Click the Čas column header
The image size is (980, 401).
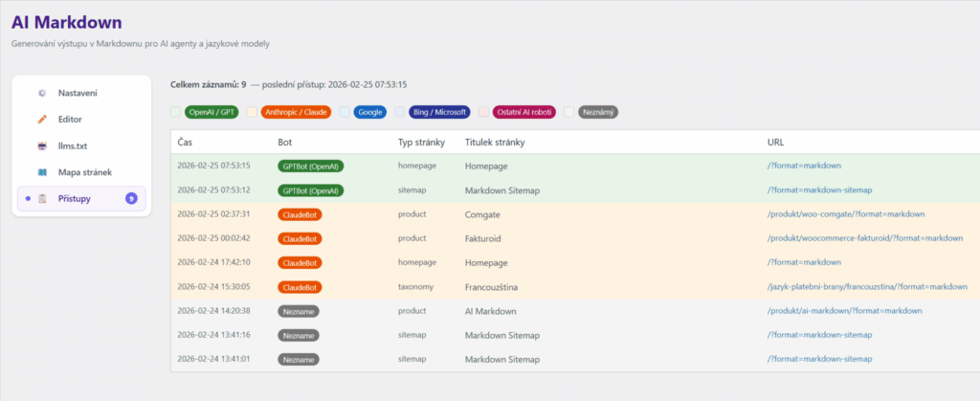(x=185, y=143)
